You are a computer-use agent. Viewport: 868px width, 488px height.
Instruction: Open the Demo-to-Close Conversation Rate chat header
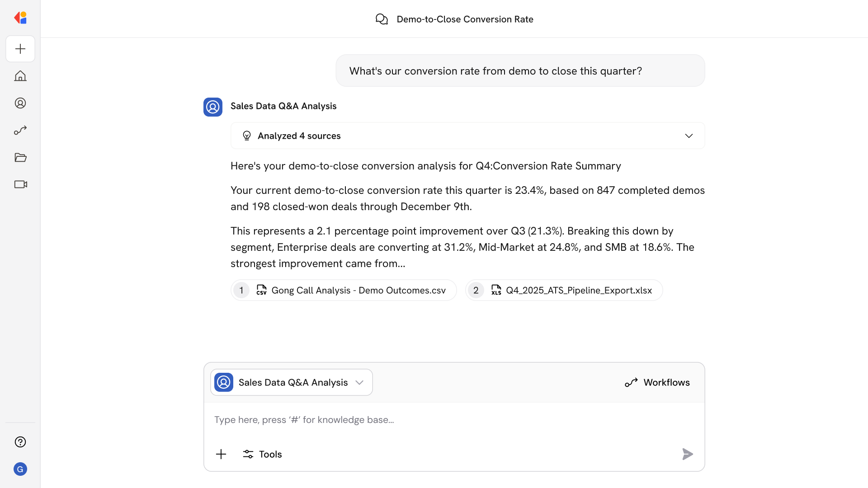click(454, 19)
